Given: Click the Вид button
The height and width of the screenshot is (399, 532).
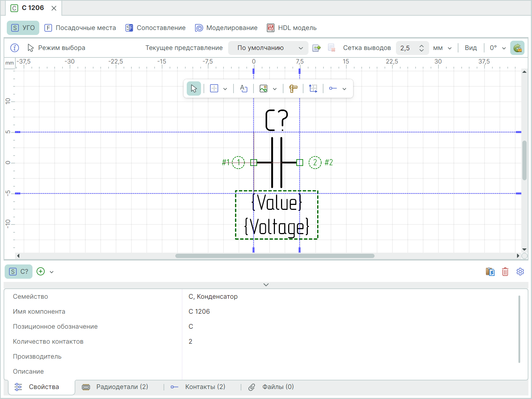Looking at the screenshot, I should 471,48.
